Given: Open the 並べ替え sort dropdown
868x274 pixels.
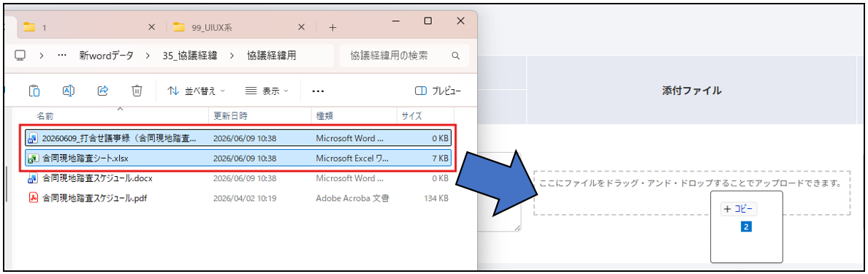Looking at the screenshot, I should click(x=196, y=91).
